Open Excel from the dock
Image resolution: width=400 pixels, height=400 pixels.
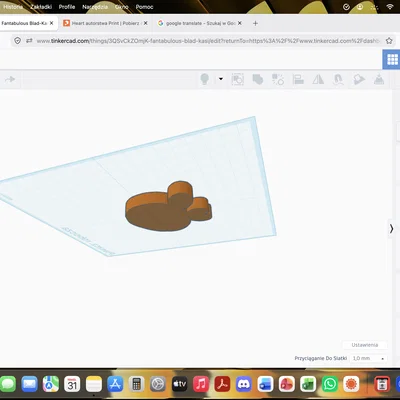pos(308,384)
